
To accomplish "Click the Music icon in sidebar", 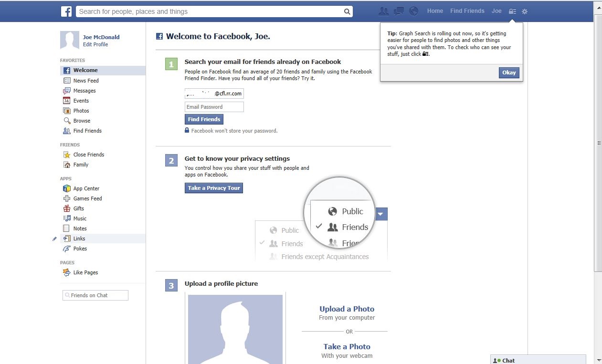I will (67, 218).
